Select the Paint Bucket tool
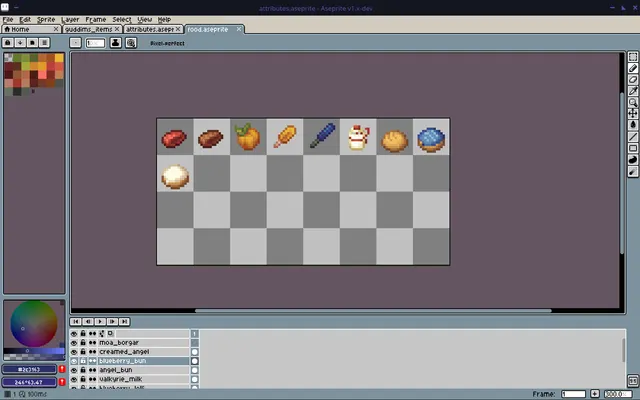Viewport: 640px width, 400px height. click(633, 125)
